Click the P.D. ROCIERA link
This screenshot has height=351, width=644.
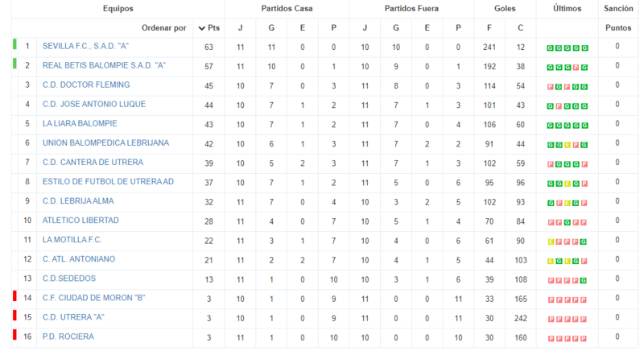pos(68,337)
